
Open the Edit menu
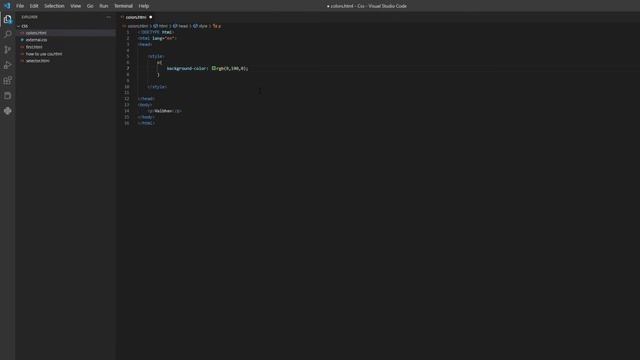click(x=34, y=6)
